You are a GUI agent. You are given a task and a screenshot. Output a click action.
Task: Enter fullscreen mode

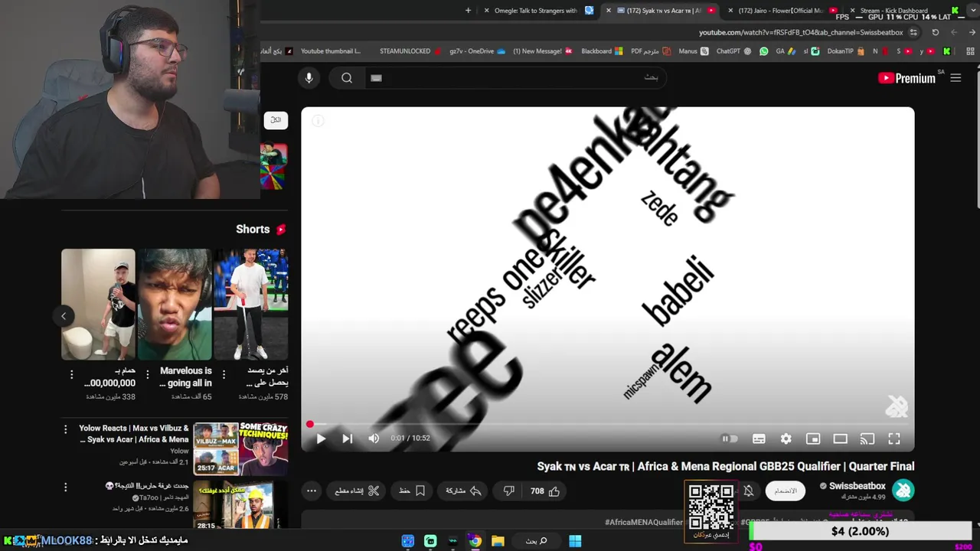[893, 439]
